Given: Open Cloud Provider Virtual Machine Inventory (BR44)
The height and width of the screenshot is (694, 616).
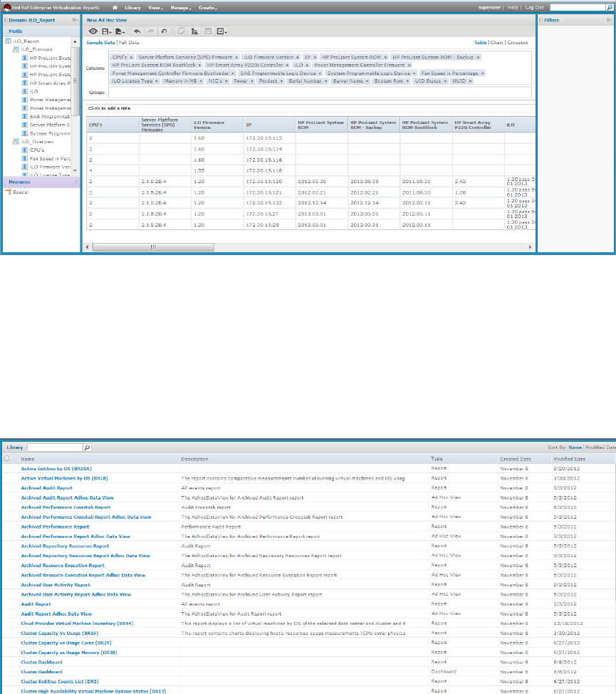Looking at the screenshot, I should [77, 623].
